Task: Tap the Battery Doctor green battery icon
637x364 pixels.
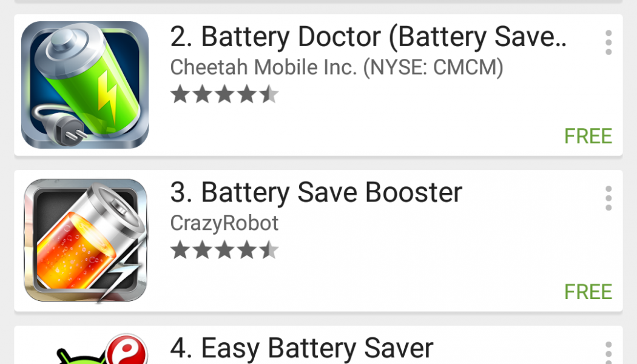Action: tap(85, 85)
